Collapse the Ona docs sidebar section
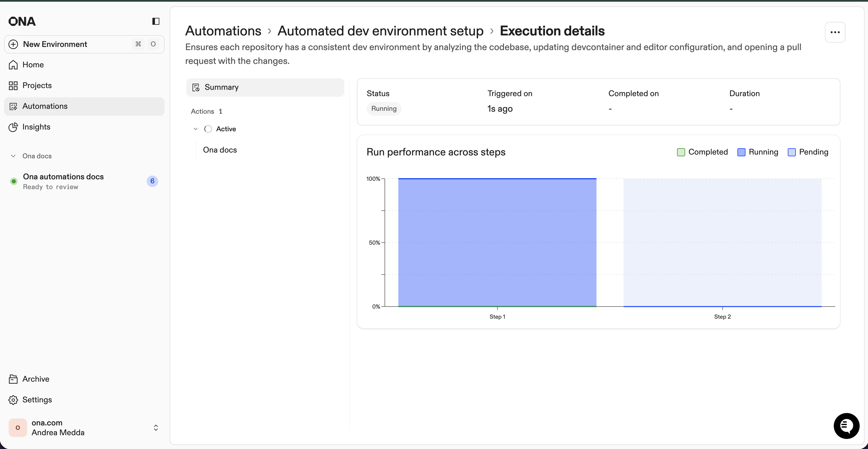 [13, 156]
